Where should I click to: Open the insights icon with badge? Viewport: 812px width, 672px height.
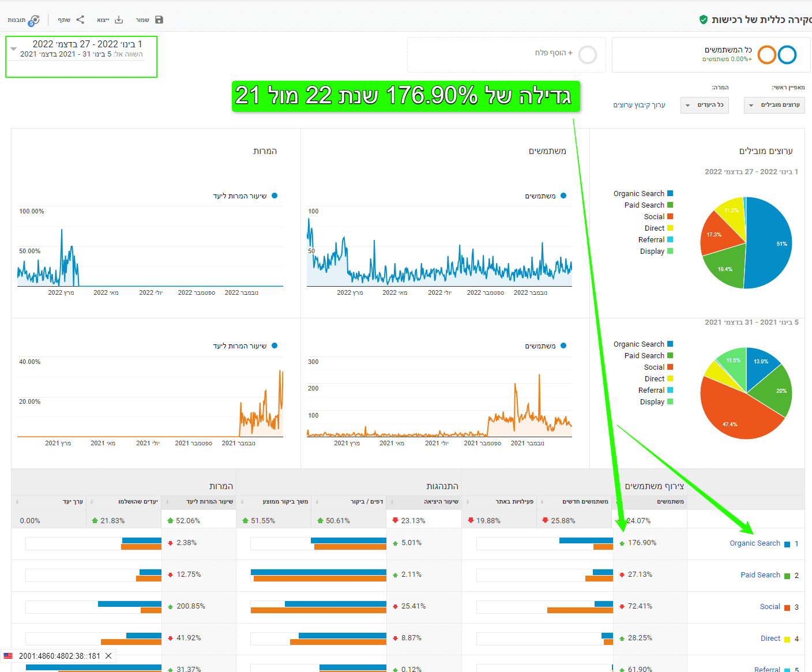tap(34, 20)
